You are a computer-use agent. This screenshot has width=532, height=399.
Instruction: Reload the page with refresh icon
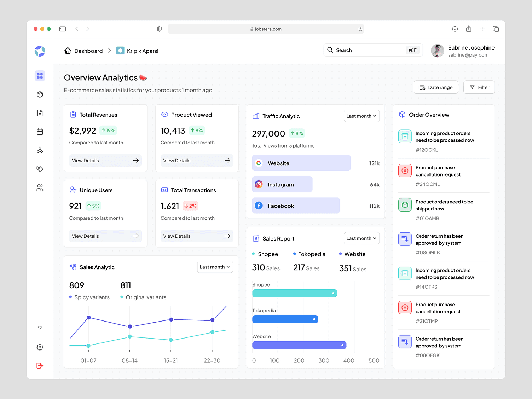[360, 29]
